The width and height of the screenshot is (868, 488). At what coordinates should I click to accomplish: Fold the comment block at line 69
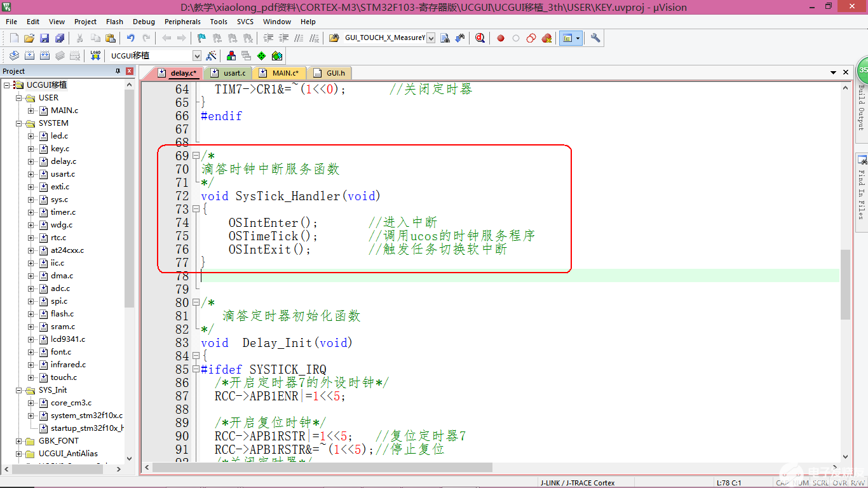pos(196,156)
